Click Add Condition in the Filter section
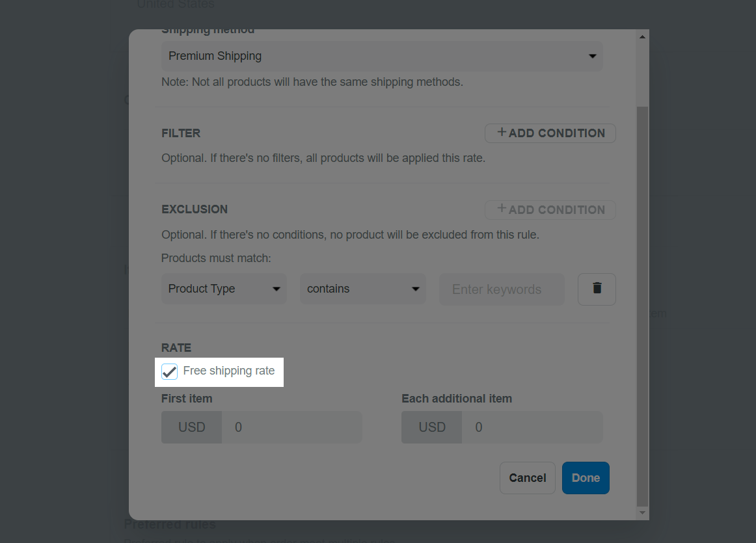756x543 pixels. [550, 133]
